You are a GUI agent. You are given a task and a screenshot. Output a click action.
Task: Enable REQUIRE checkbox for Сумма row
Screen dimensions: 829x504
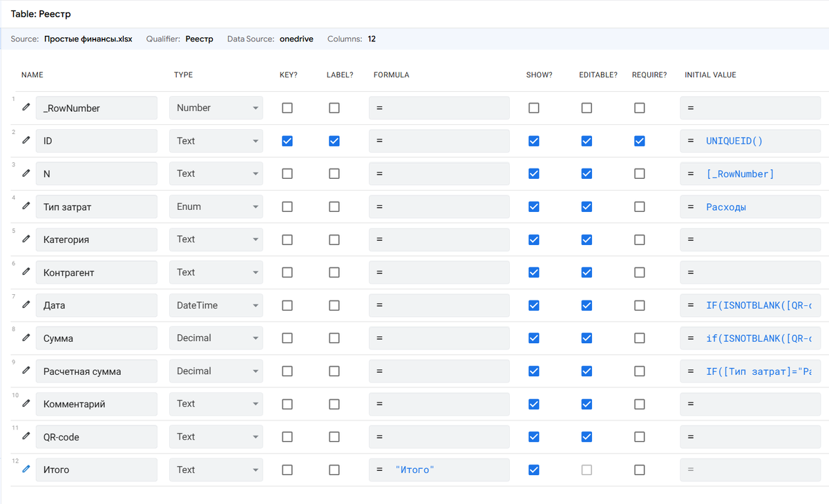pyautogui.click(x=640, y=338)
